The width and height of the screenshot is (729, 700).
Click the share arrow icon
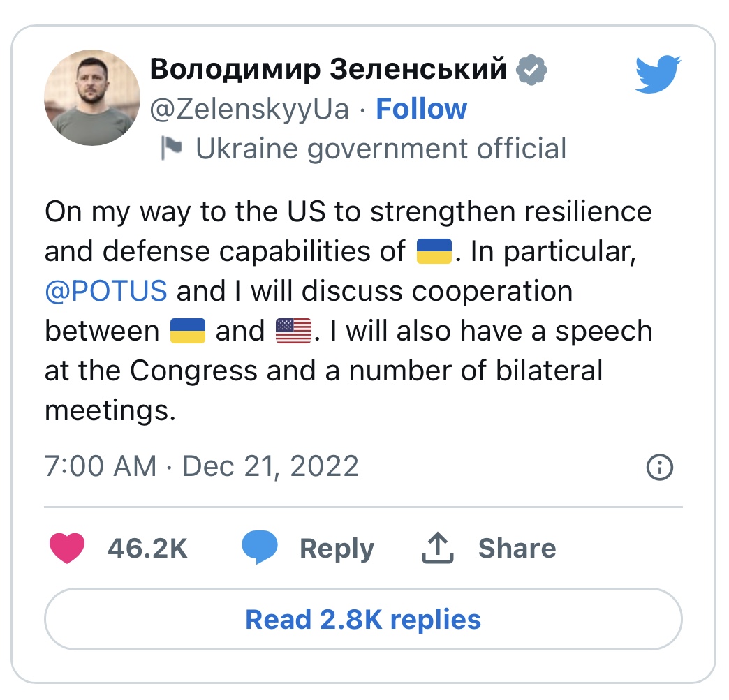pyautogui.click(x=438, y=548)
